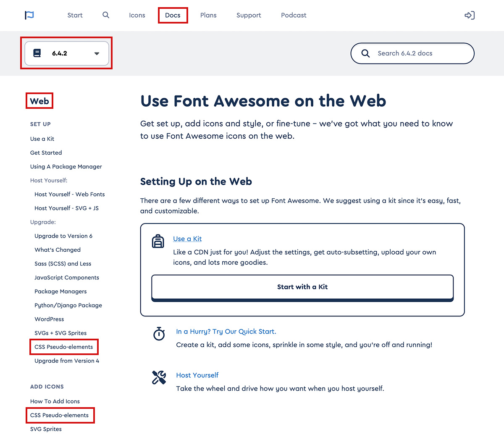This screenshot has height=437, width=504.
Task: Click the Font Awesome flag logo
Action: point(29,15)
